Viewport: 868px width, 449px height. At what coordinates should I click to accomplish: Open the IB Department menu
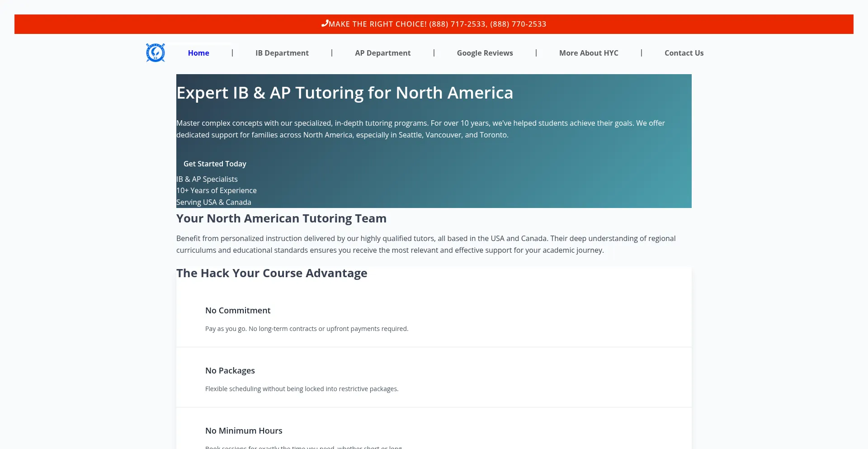[282, 53]
